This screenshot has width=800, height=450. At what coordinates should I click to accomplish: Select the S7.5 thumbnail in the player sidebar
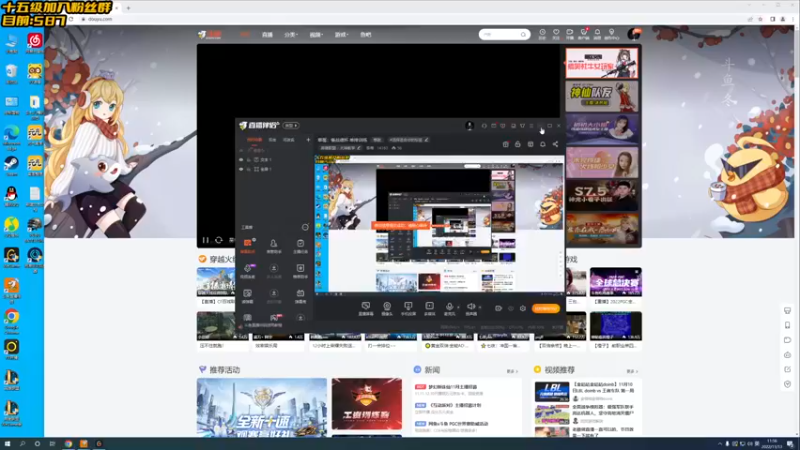(602, 195)
